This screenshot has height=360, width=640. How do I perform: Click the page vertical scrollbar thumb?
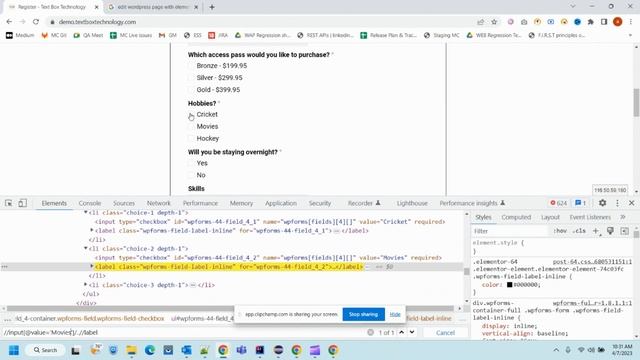pyautogui.click(x=636, y=102)
